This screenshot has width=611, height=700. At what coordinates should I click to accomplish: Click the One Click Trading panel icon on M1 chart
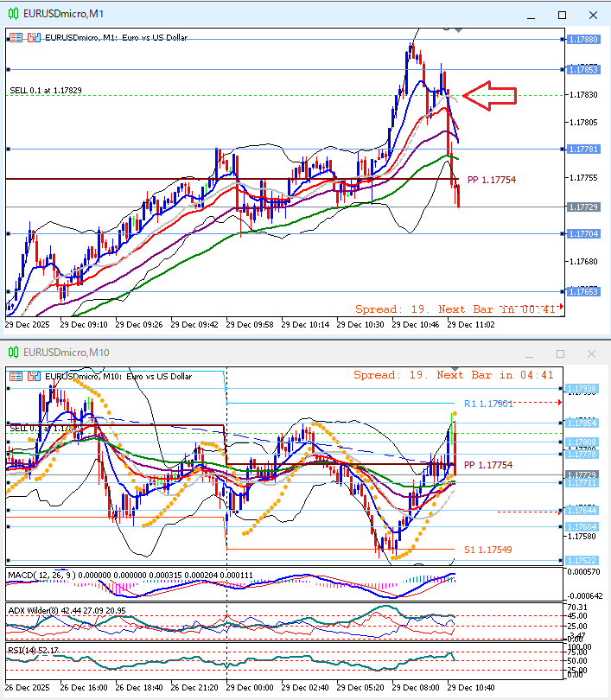point(16,37)
